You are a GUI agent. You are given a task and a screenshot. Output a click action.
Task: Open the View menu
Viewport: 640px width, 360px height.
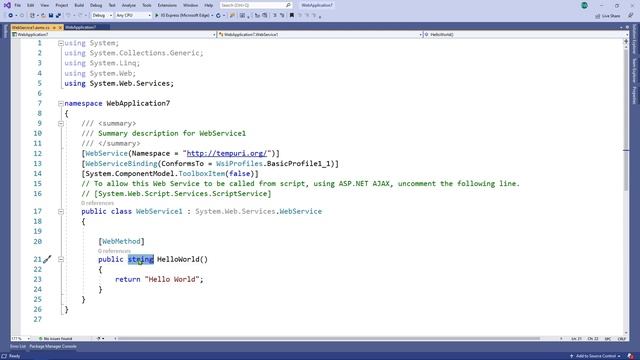(x=44, y=5)
